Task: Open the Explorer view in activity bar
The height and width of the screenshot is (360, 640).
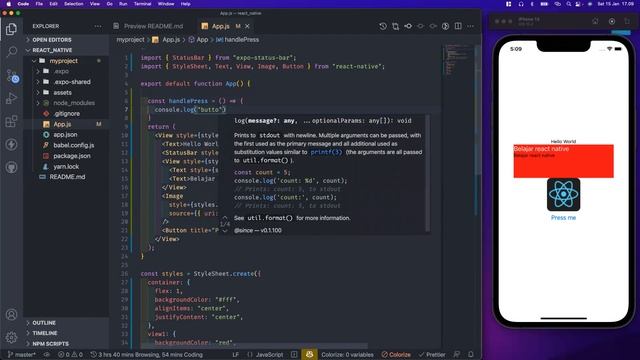Action: click(11, 29)
